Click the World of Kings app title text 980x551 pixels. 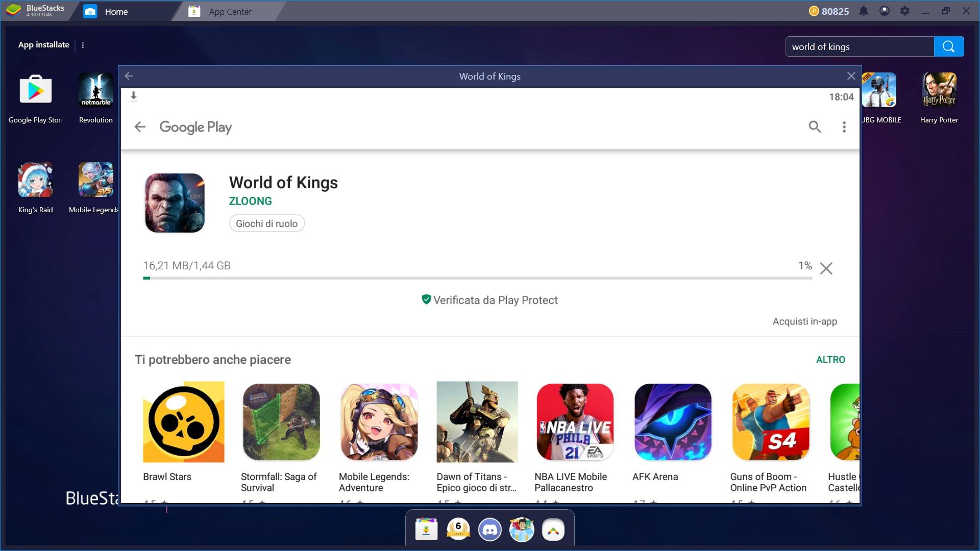283,183
